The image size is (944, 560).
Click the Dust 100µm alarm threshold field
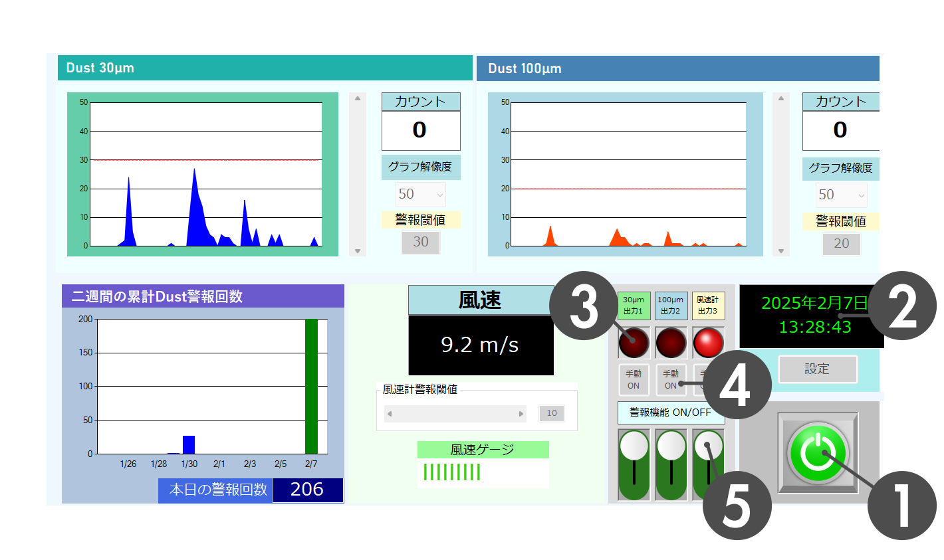click(841, 244)
